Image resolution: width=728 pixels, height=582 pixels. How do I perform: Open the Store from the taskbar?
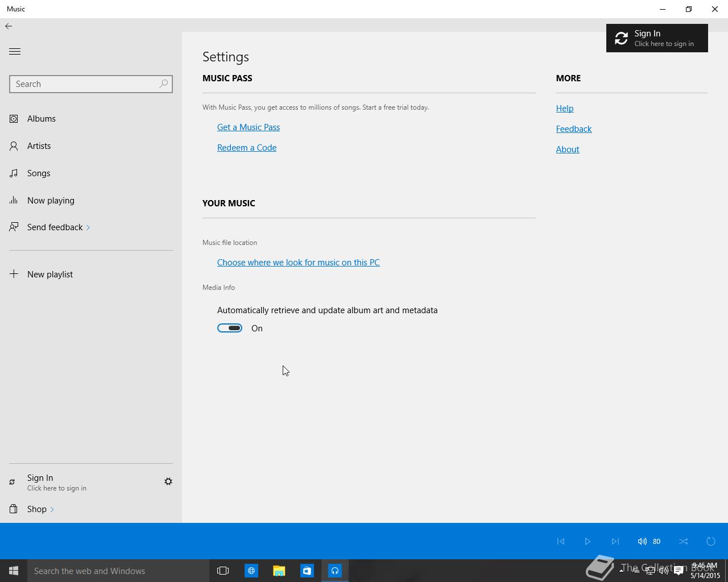pos(307,571)
